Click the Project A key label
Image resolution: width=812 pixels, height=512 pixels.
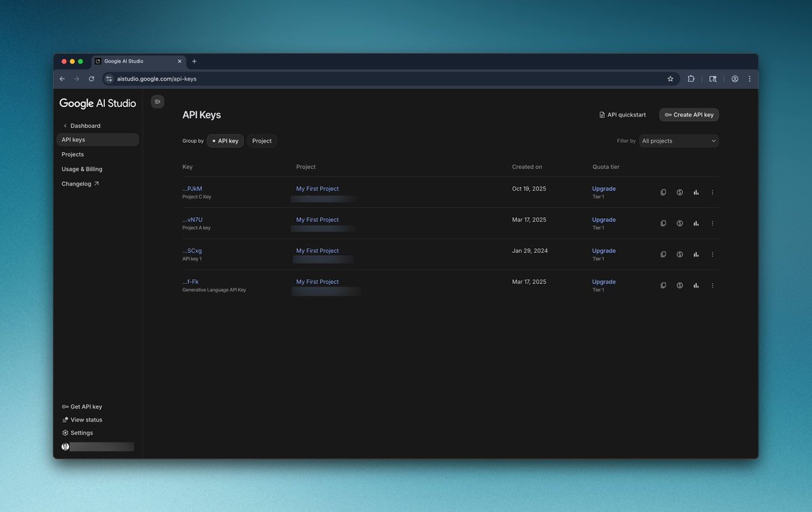coord(196,228)
